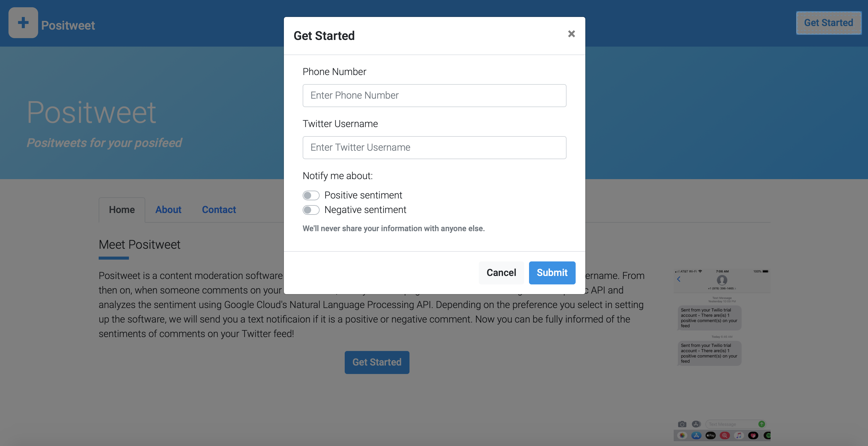Click the Enter Phone Number field

point(434,95)
